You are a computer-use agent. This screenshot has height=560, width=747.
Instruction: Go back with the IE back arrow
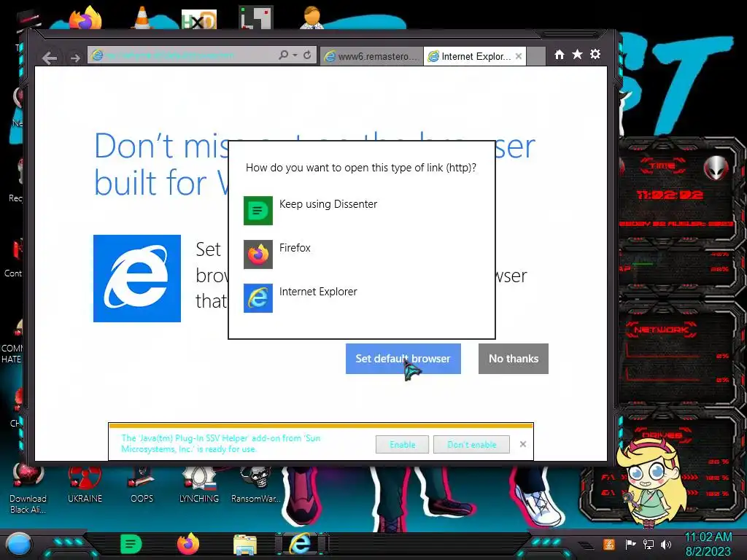pos(50,58)
